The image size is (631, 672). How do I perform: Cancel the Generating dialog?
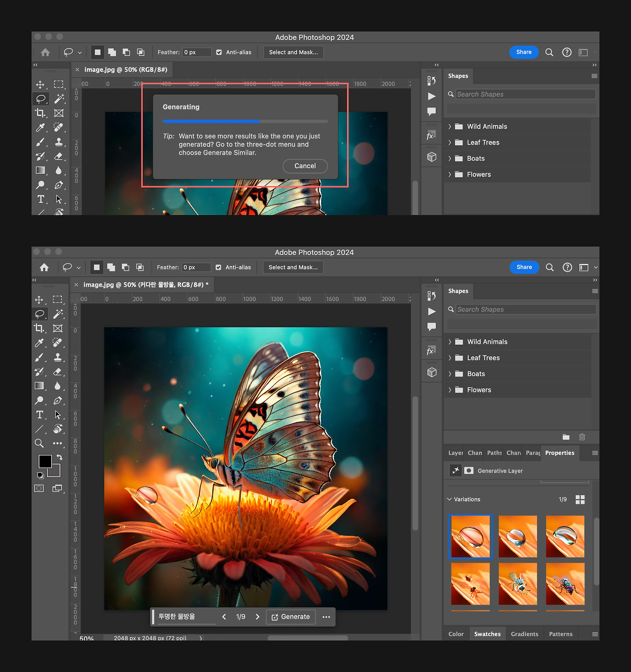click(305, 166)
